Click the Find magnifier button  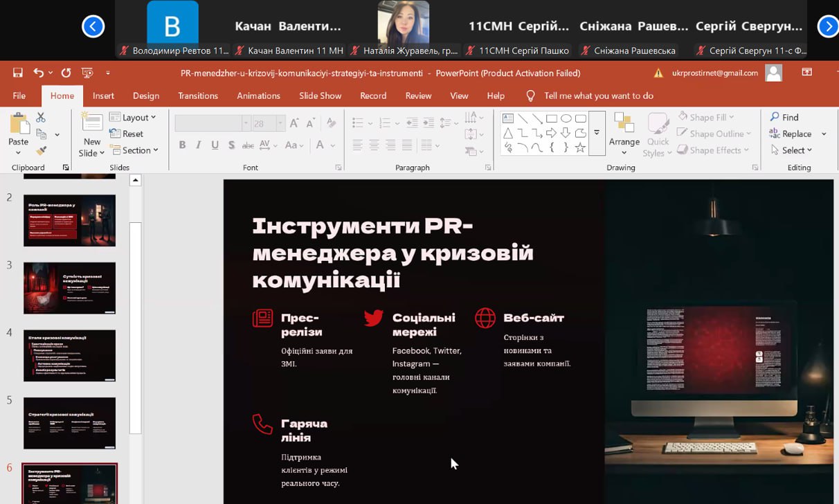point(784,117)
